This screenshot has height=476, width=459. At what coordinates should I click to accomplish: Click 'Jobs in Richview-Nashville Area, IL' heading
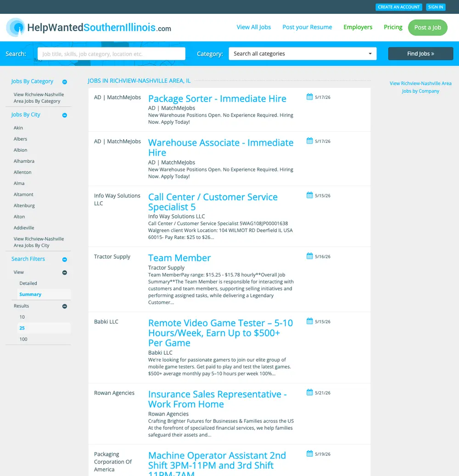(x=139, y=81)
